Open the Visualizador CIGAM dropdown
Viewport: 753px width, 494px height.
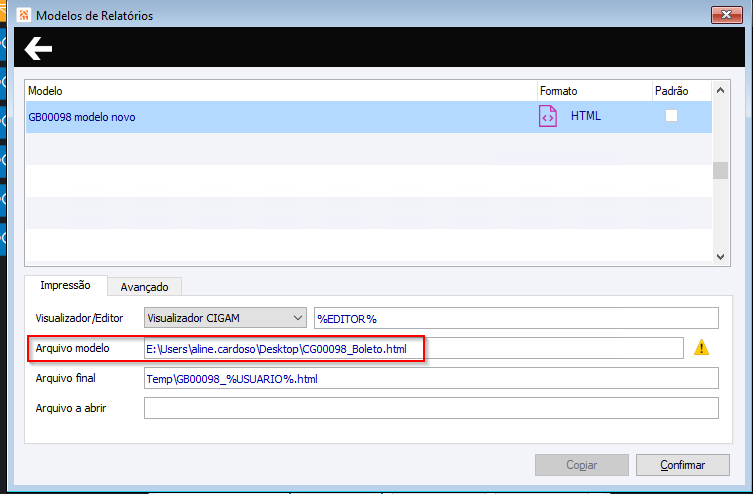[x=225, y=318]
